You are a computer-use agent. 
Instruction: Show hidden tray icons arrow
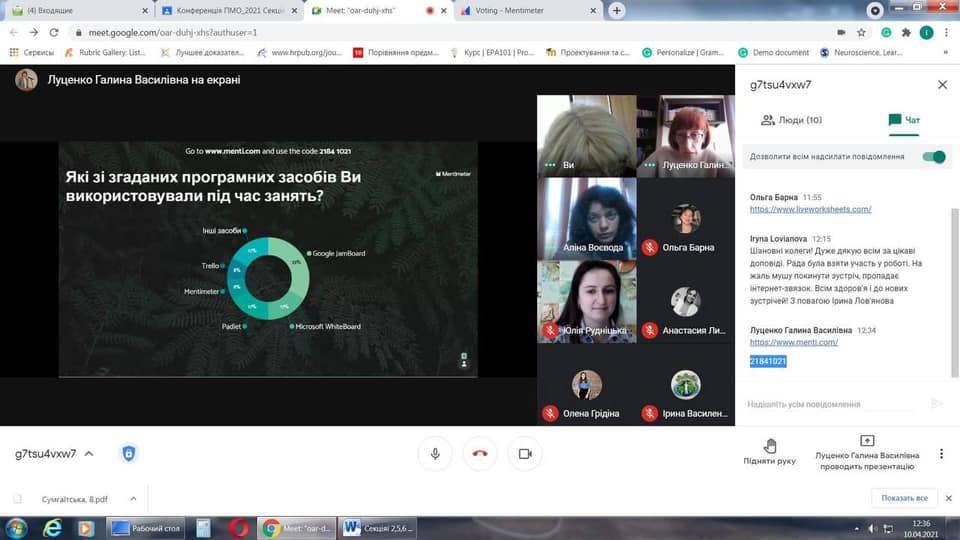click(x=856, y=528)
